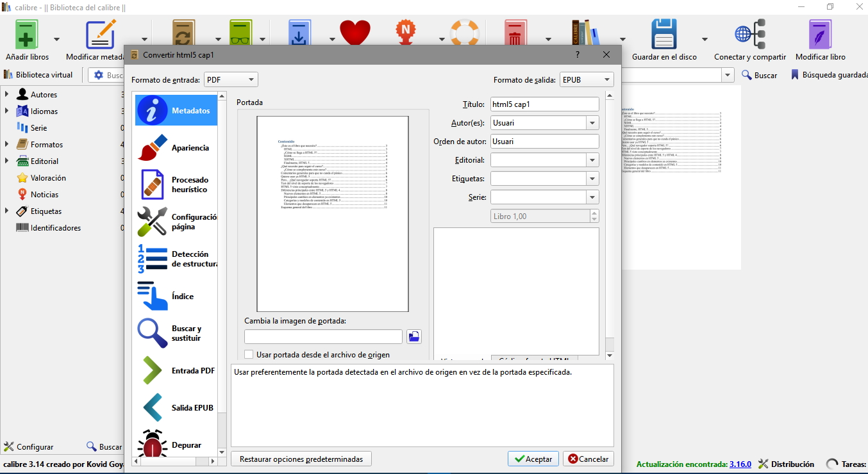868x474 pixels.
Task: Click the cover image path field
Action: pyautogui.click(x=324, y=336)
